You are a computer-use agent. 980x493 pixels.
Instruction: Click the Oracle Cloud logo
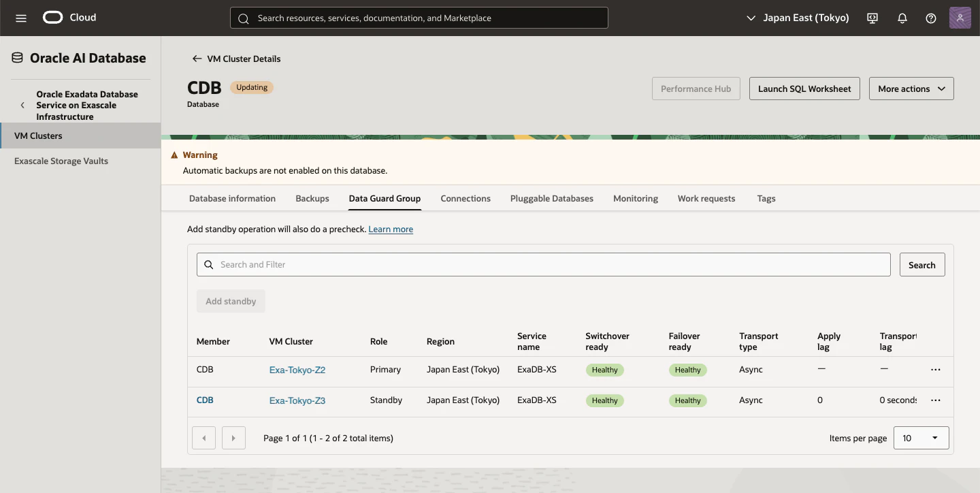pos(53,18)
